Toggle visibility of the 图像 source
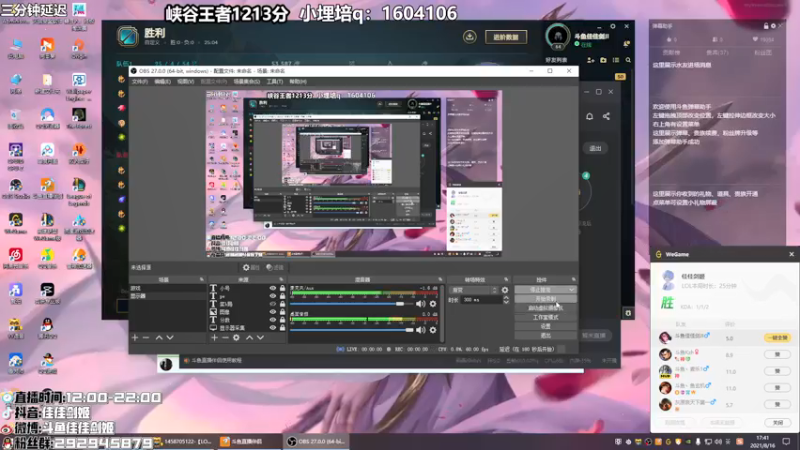This screenshot has height=450, width=800. coord(272,312)
